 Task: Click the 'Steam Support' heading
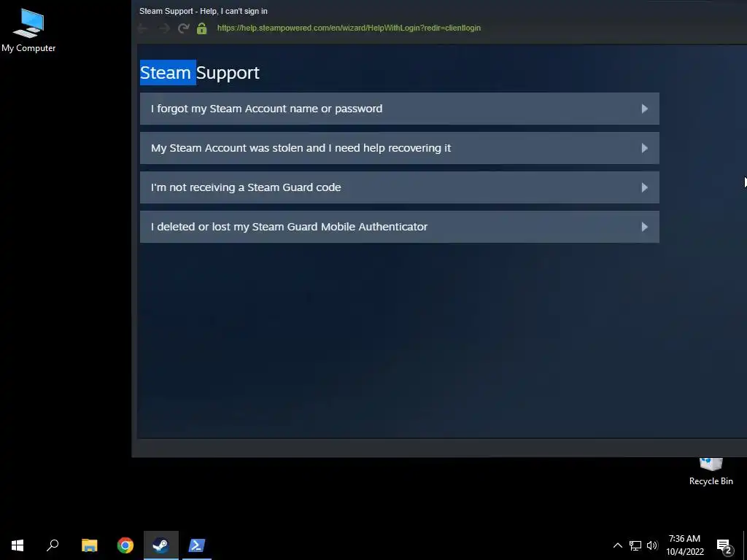[200, 73]
